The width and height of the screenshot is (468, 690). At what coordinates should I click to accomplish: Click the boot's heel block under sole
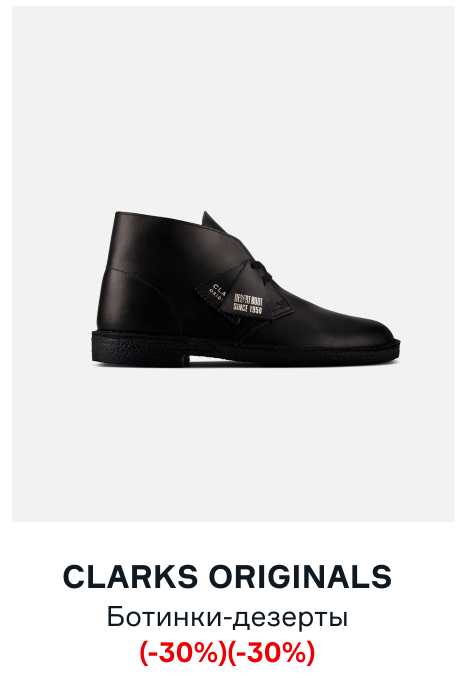141,357
